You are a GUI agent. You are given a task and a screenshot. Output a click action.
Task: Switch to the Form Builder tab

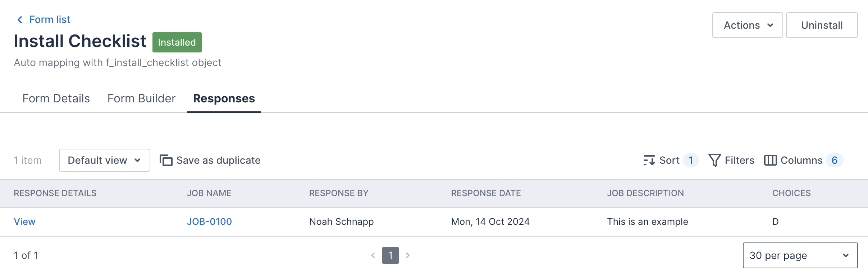pyautogui.click(x=141, y=98)
